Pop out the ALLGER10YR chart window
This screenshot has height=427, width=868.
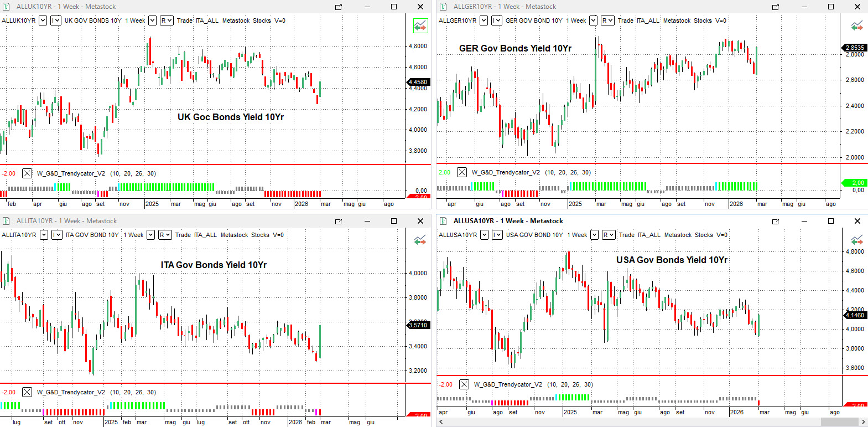coord(776,7)
